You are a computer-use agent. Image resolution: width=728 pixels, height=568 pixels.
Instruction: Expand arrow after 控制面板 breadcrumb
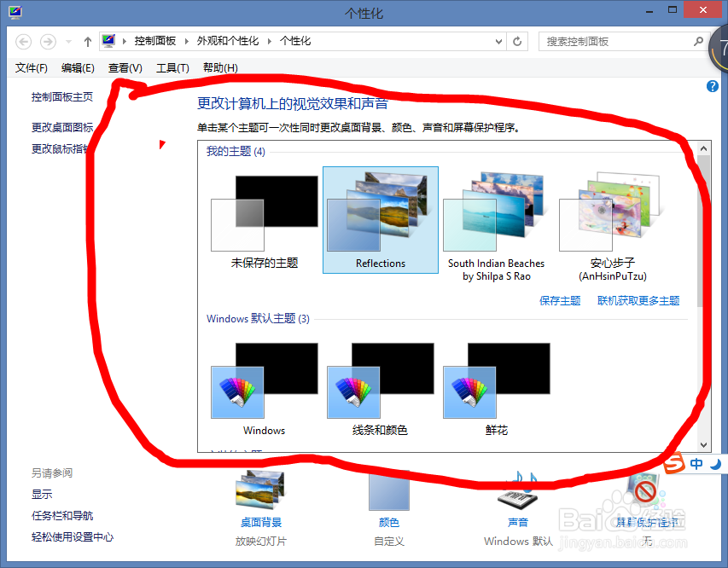click(187, 41)
